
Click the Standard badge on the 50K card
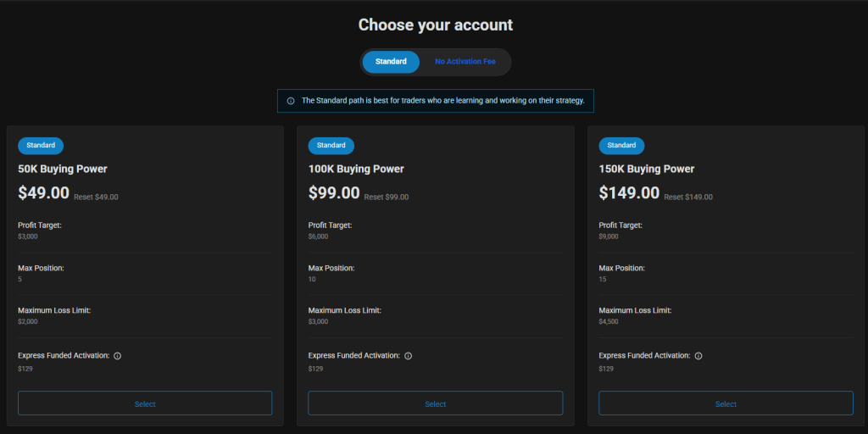click(41, 146)
